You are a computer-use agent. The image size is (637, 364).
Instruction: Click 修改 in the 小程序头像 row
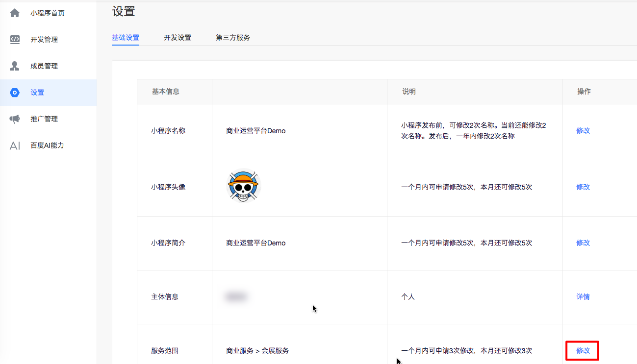(583, 187)
